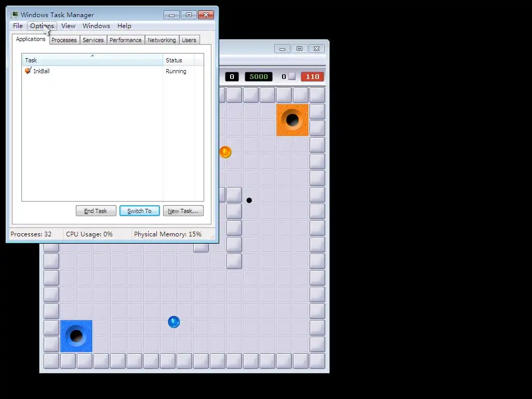Open the Options menu
The height and width of the screenshot is (399, 532).
pyautogui.click(x=42, y=26)
